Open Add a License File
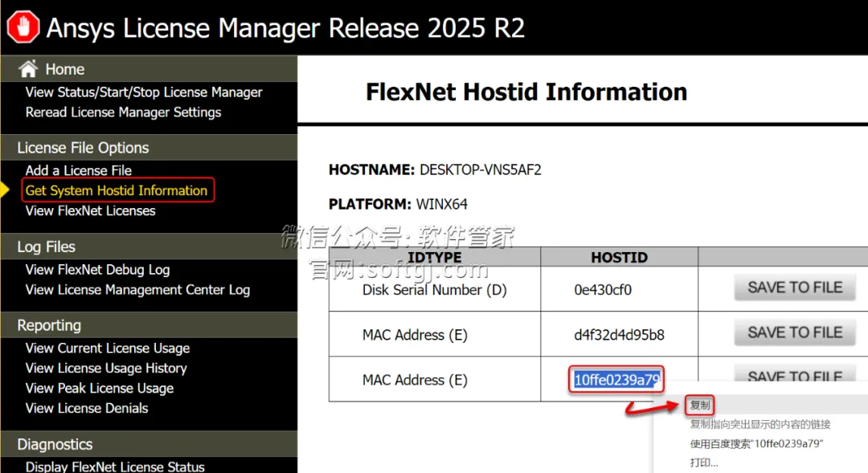The image size is (868, 473). point(79,170)
